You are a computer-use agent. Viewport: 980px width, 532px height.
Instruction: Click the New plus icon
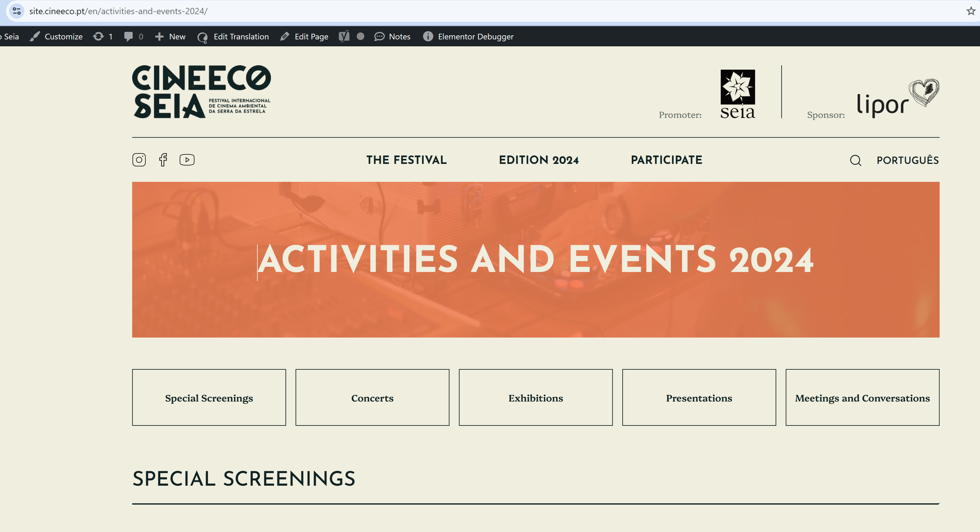[x=159, y=37]
